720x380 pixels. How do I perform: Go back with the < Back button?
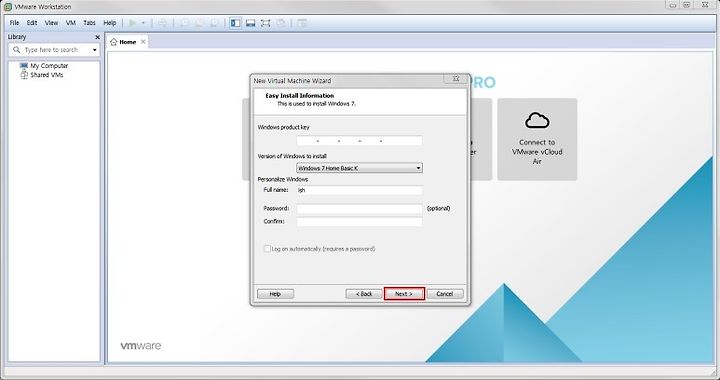pyautogui.click(x=364, y=294)
